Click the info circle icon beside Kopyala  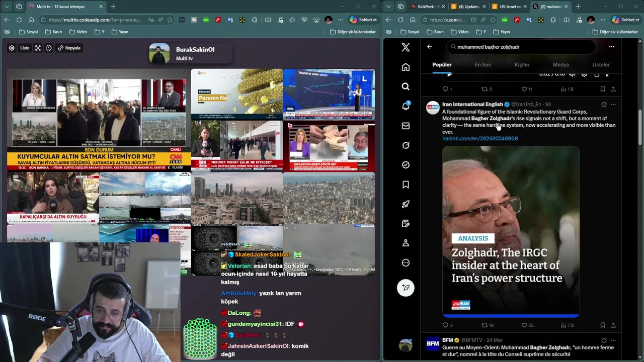point(49,48)
